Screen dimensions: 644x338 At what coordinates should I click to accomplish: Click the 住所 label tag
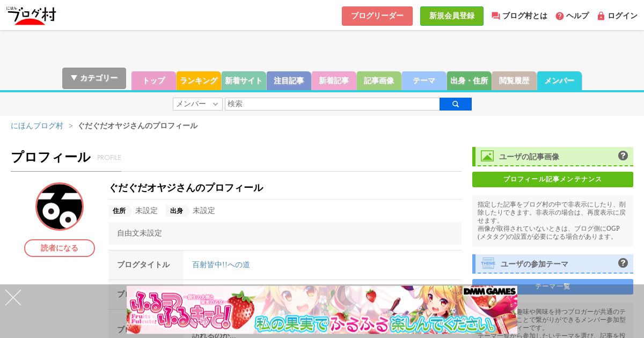coord(119,211)
